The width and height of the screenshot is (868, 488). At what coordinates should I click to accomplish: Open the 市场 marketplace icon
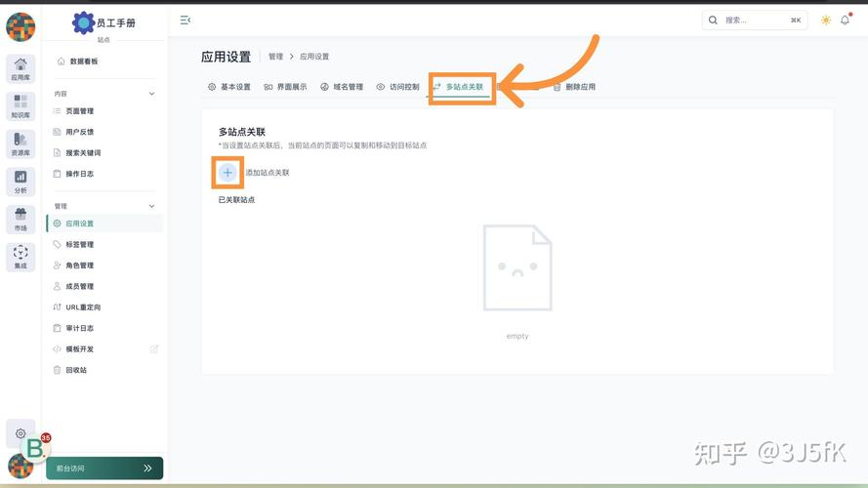[21, 220]
